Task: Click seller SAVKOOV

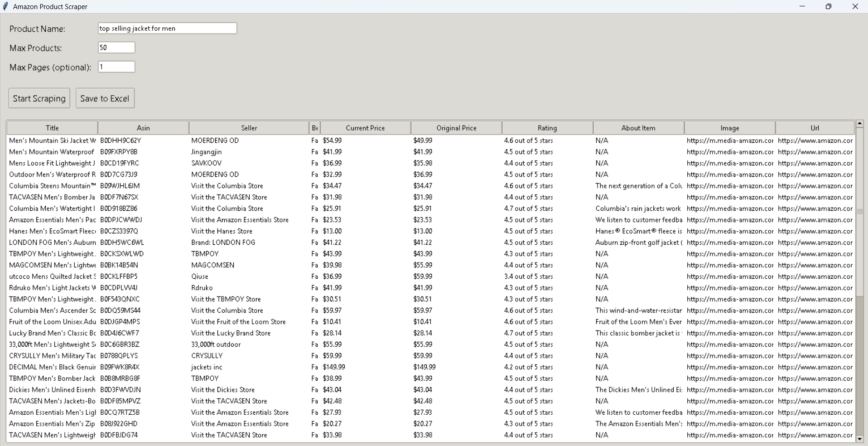Action: (x=206, y=163)
